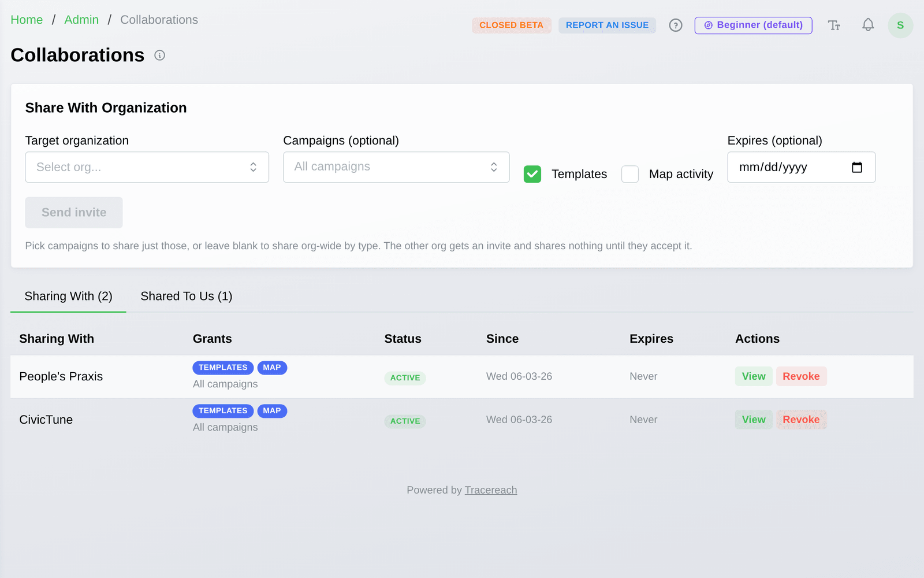Click the ACTIVE status in CivicTune row
The height and width of the screenshot is (578, 924).
[x=405, y=421]
